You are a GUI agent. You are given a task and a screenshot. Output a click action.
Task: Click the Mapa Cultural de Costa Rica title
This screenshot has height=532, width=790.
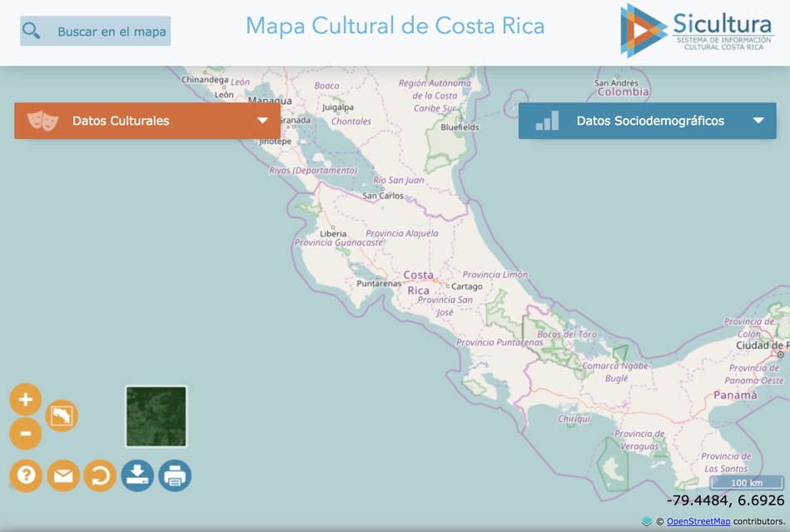pos(395,26)
